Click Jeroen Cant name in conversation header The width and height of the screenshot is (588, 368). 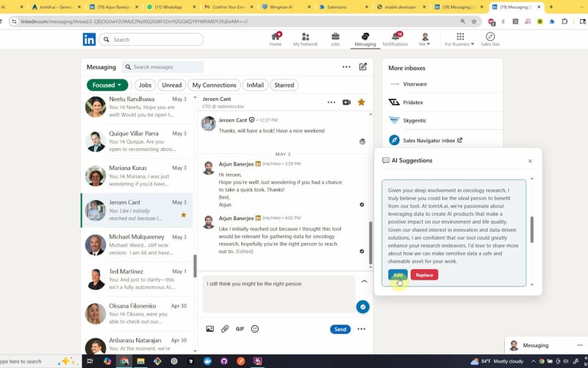coord(217,99)
